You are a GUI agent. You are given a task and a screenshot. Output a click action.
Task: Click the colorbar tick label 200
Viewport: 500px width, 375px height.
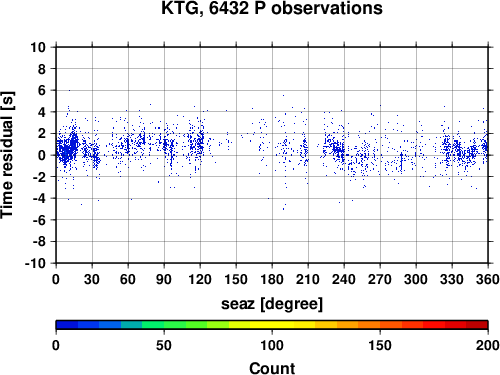[x=488, y=345]
